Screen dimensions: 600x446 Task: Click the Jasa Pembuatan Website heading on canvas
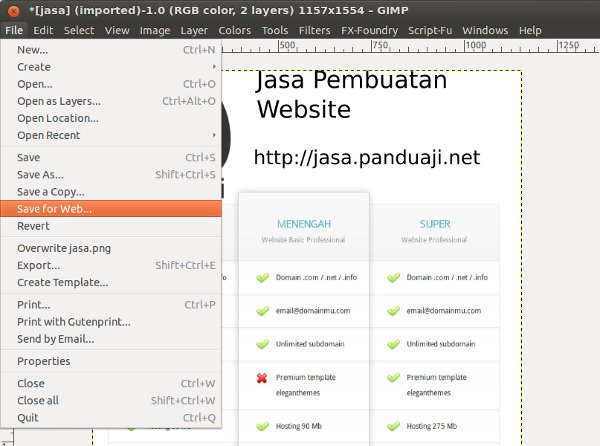(x=351, y=95)
